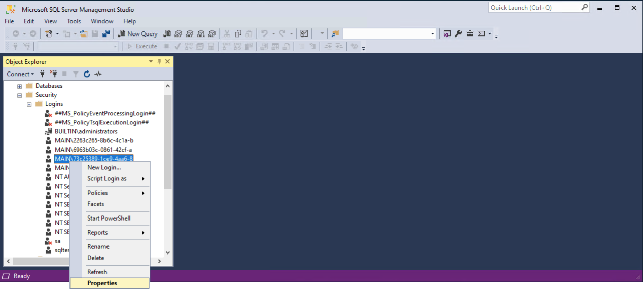Select Start PowerShell menu entry

click(110, 218)
